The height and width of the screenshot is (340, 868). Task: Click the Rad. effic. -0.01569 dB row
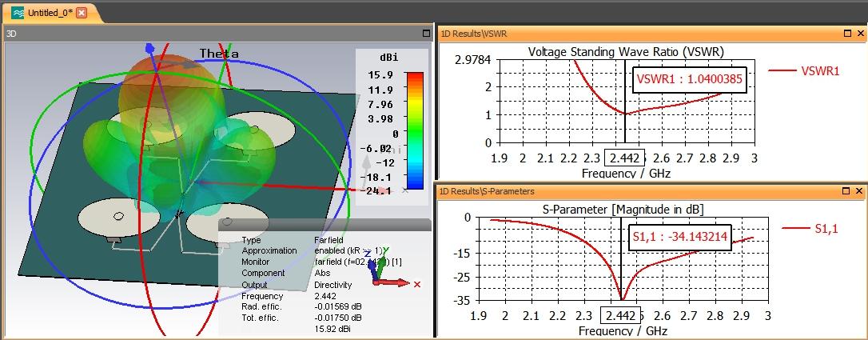301,306
